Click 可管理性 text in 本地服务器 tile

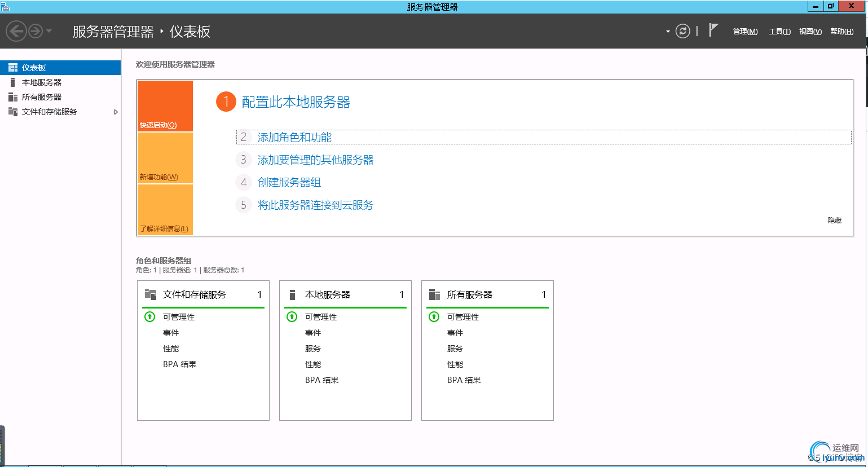(x=321, y=317)
